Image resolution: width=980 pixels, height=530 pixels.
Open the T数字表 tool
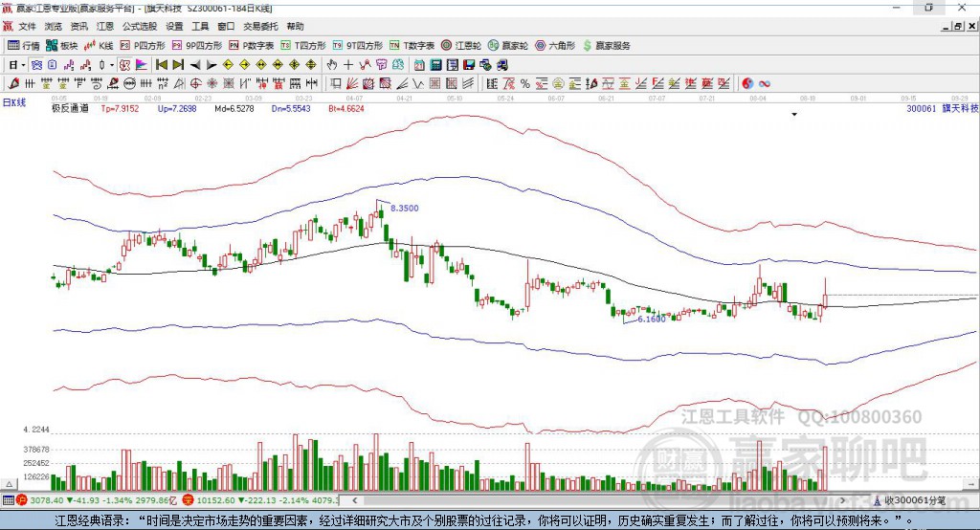pos(412,46)
